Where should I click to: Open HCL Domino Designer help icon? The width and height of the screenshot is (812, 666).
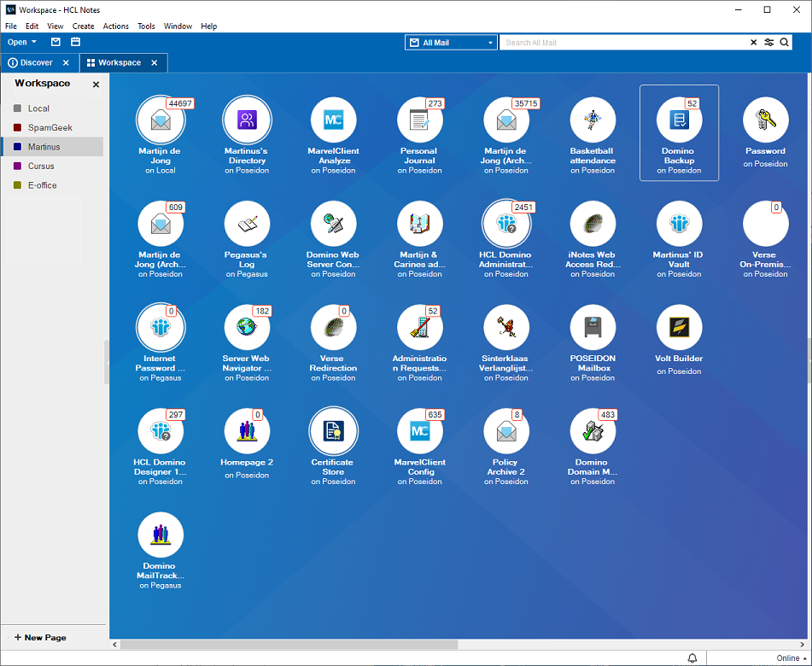(x=161, y=431)
